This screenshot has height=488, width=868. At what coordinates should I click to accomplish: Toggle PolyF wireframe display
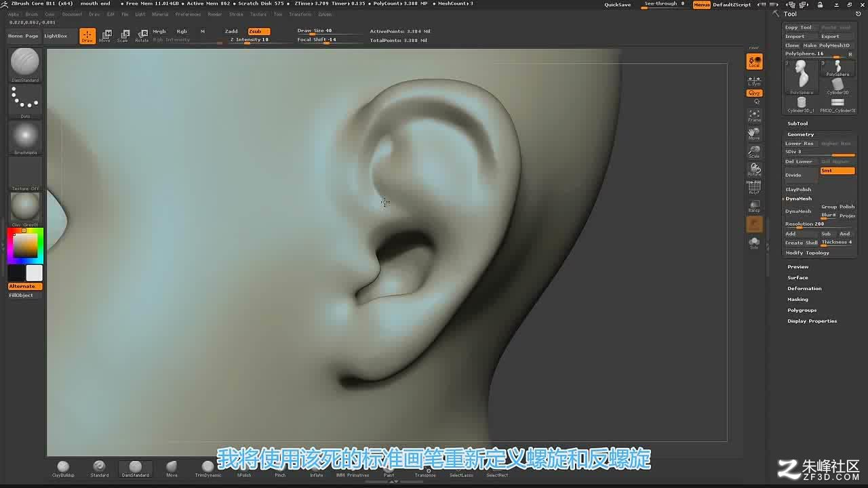[754, 188]
